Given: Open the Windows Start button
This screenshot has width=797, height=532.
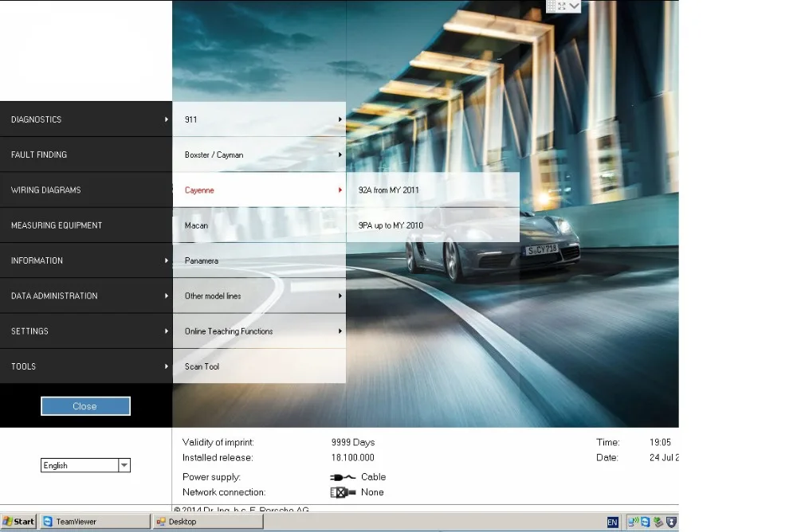Looking at the screenshot, I should coord(19,522).
